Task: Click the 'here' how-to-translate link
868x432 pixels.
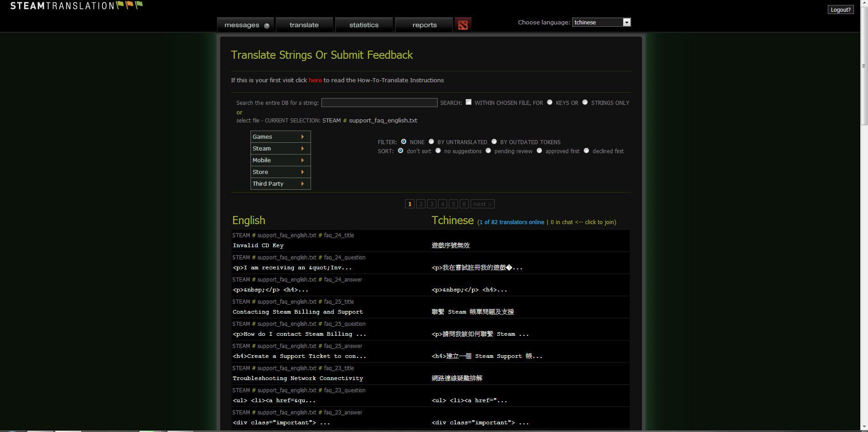Action: tap(315, 80)
